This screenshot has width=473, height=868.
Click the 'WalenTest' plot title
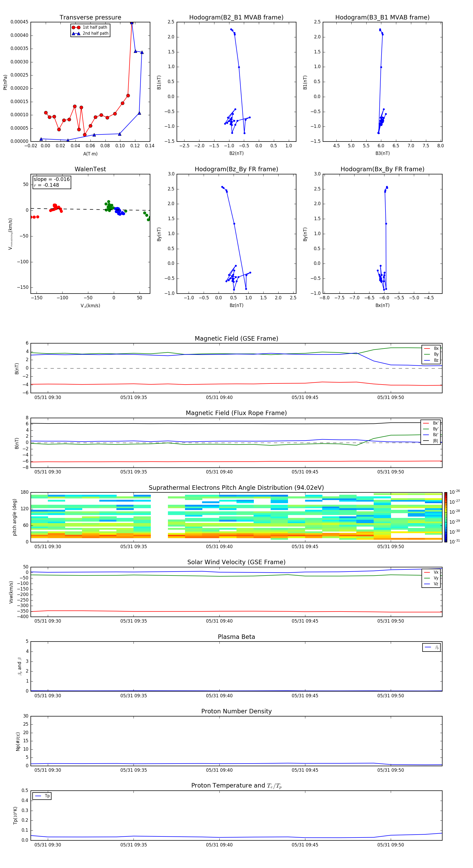click(x=90, y=169)
